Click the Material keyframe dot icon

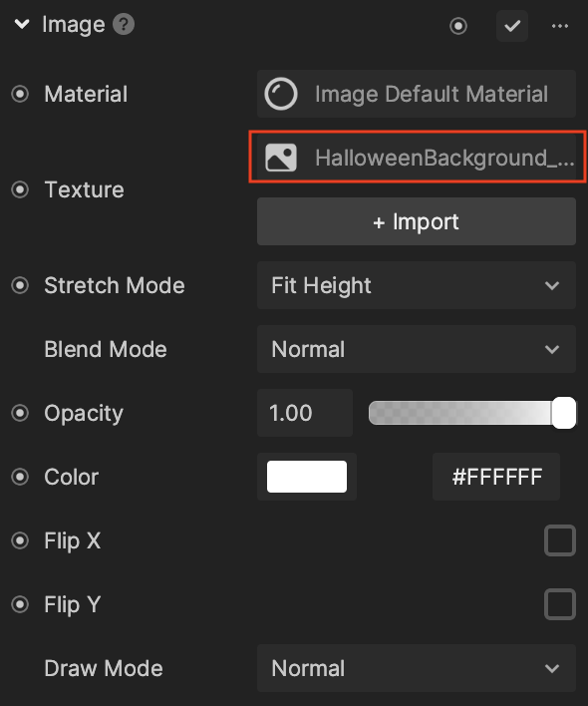(x=20, y=94)
